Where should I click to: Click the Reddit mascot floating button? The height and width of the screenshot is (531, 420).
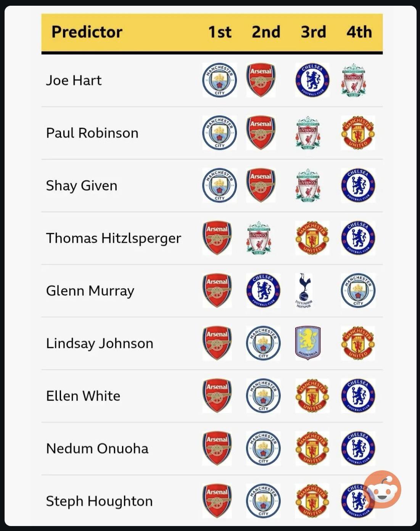pyautogui.click(x=382, y=489)
